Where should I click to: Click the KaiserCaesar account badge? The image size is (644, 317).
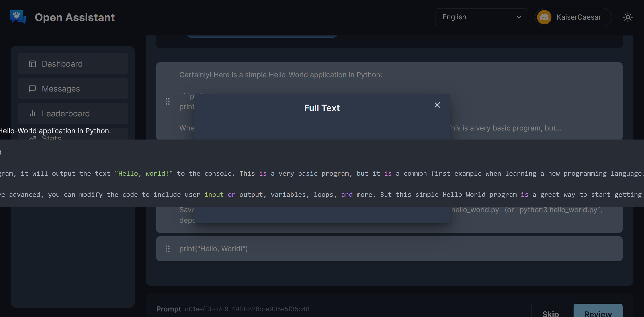click(x=573, y=17)
